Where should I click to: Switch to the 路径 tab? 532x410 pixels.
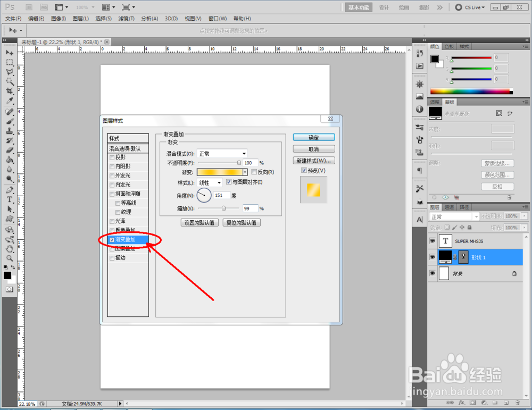464,207
